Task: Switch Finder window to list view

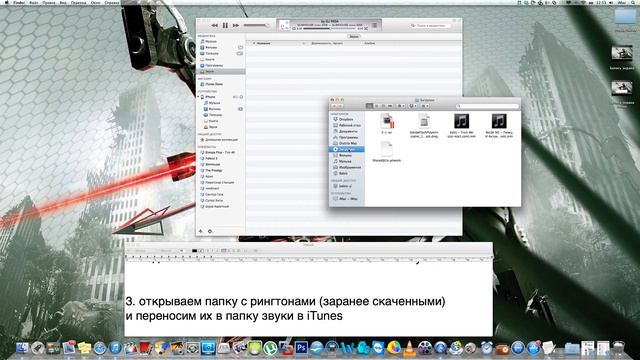Action: tap(376, 106)
